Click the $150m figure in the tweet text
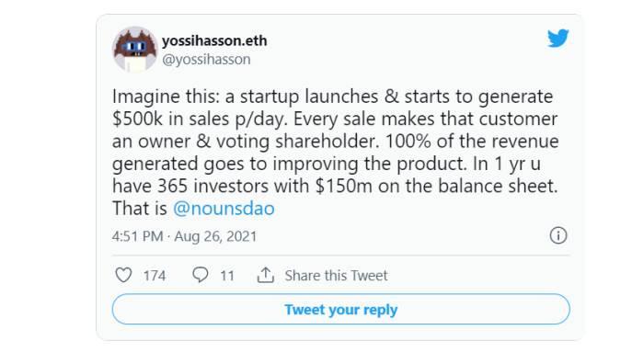The image size is (632, 364). (344, 186)
